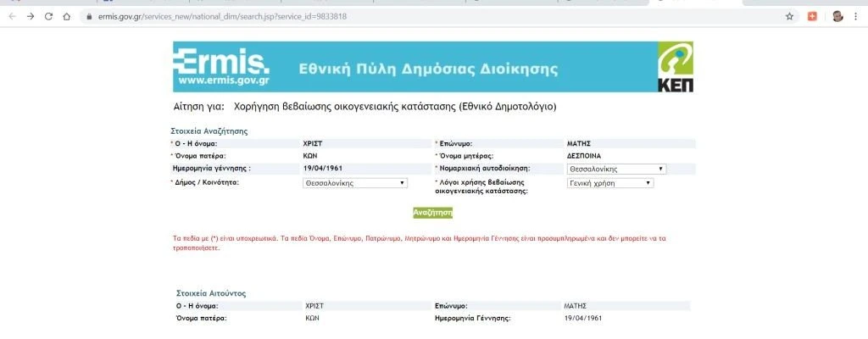Reload the page with refresh icon
This screenshot has height=339, width=868.
click(48, 16)
